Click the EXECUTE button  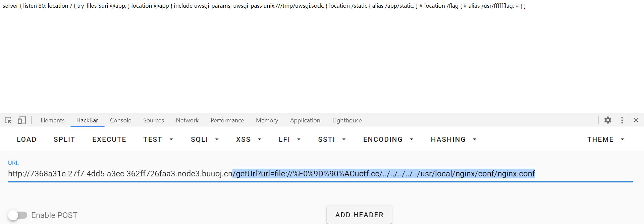(x=109, y=139)
